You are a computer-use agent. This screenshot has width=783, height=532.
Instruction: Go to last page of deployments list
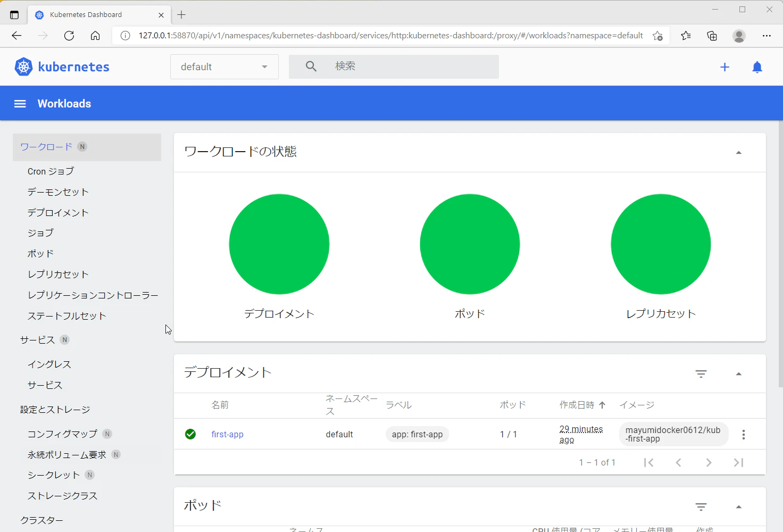(x=738, y=462)
